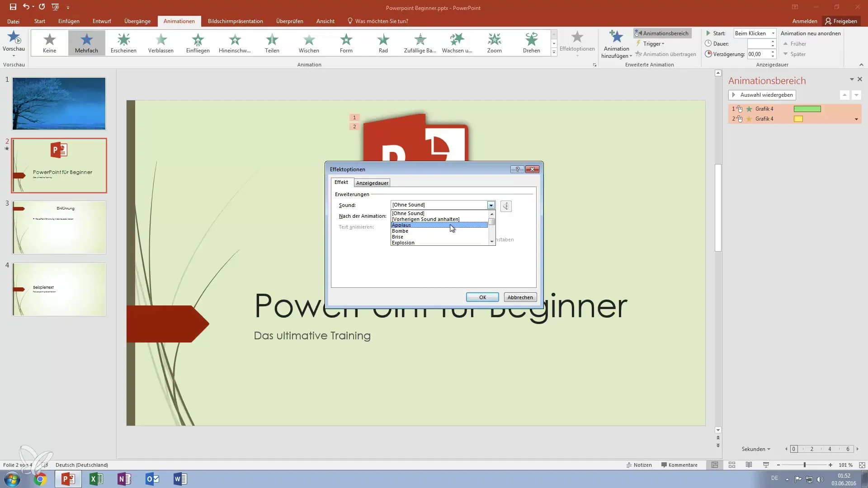Screen dimensions: 868x488
Task: Select the Drehen animation effect
Action: tap(531, 43)
